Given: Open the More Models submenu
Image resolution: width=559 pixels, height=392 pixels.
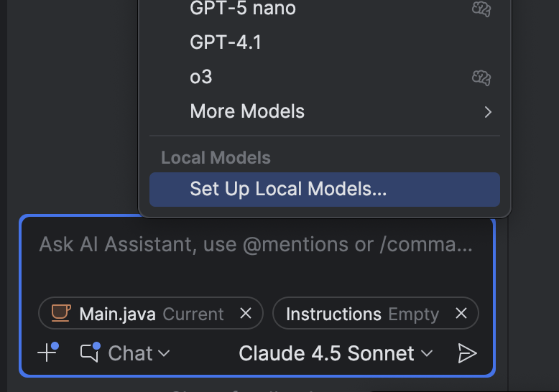Looking at the screenshot, I should [x=247, y=111].
